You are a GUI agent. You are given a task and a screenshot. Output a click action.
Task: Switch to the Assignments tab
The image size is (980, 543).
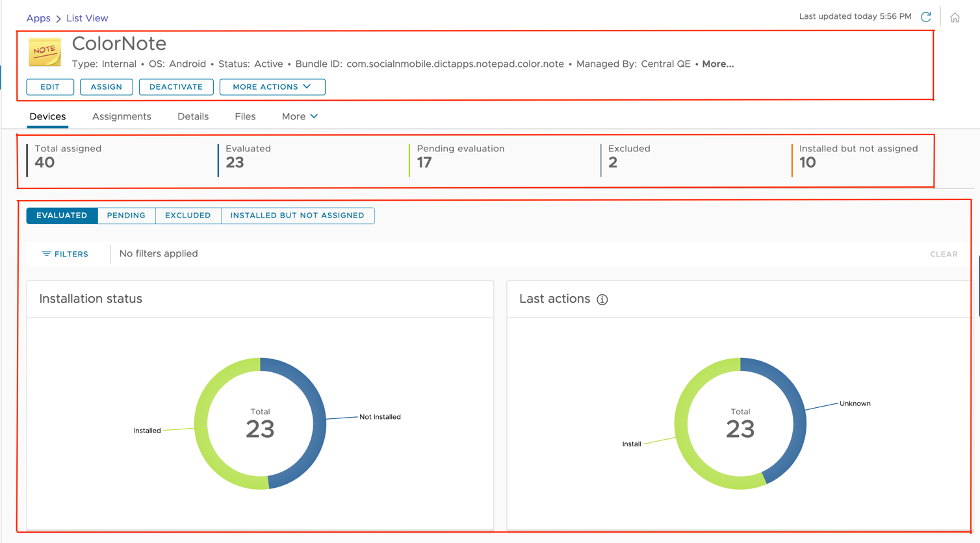[122, 117]
